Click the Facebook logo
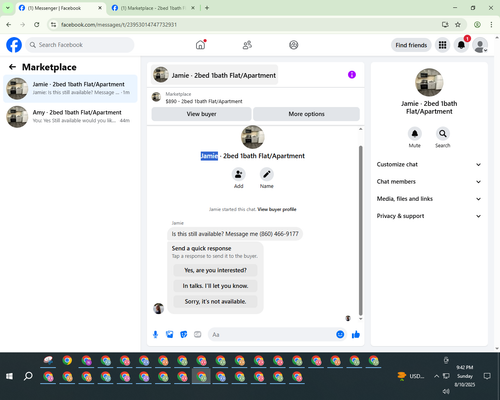 pyautogui.click(x=14, y=45)
